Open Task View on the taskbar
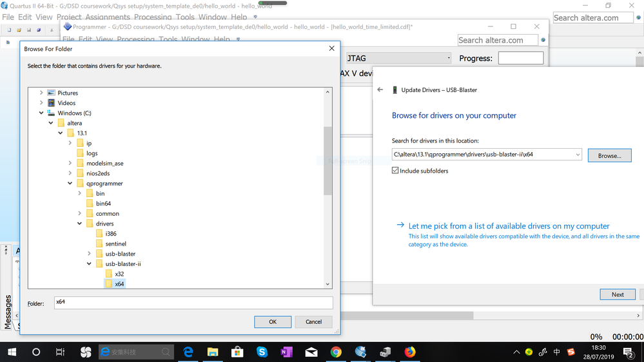Viewport: 644px width, 362px height. pos(60,352)
